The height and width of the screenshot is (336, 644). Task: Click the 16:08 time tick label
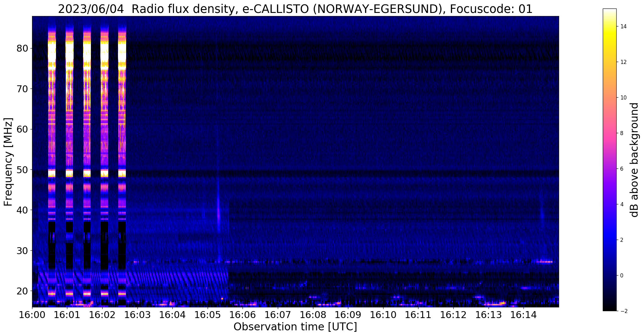click(x=313, y=315)
